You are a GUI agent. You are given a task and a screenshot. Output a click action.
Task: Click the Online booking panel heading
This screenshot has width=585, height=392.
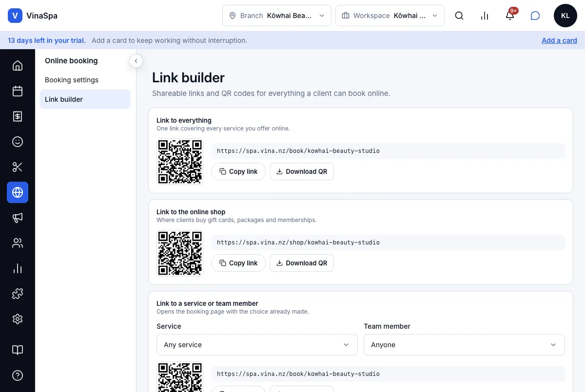[71, 61]
